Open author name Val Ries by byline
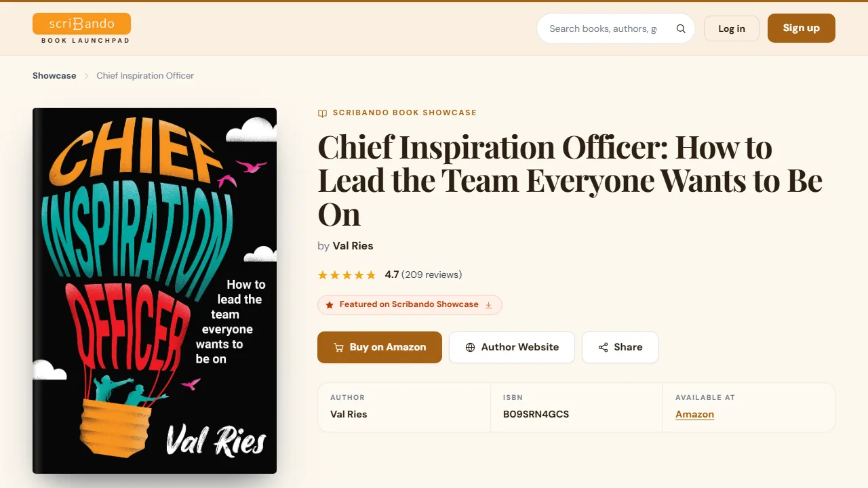868x488 pixels. (x=353, y=246)
